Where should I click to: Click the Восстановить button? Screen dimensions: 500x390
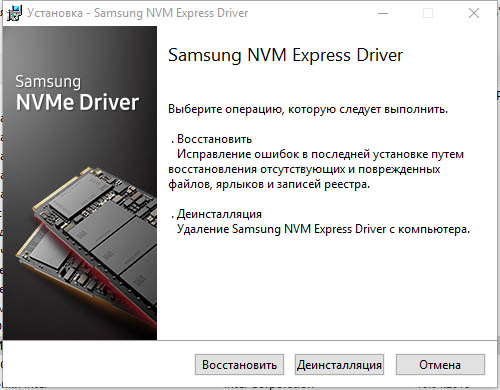[239, 364]
